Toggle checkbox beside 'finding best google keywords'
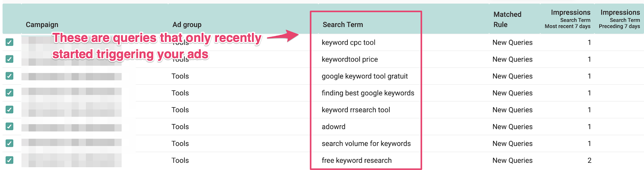Image resolution: width=644 pixels, height=170 pixels. click(10, 93)
